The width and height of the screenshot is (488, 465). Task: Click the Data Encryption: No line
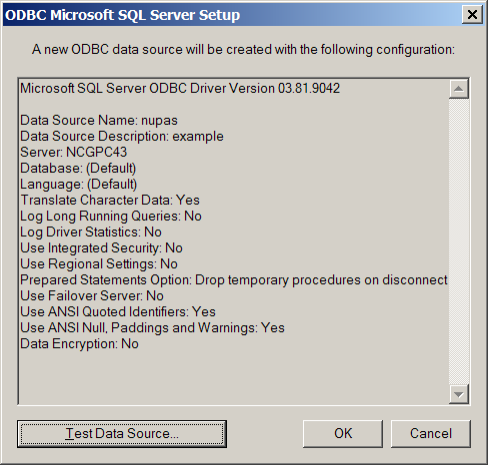click(x=79, y=344)
